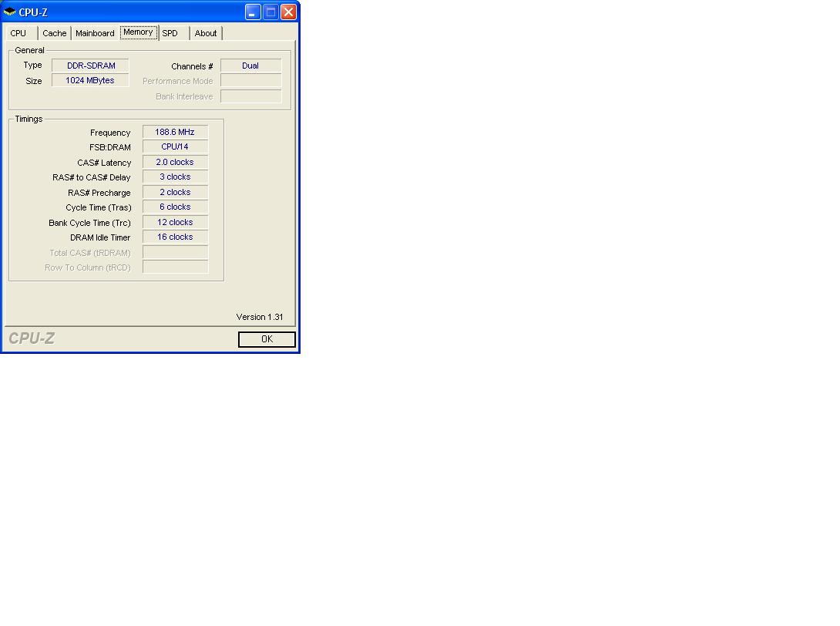Select the Dual channels value

click(x=250, y=66)
